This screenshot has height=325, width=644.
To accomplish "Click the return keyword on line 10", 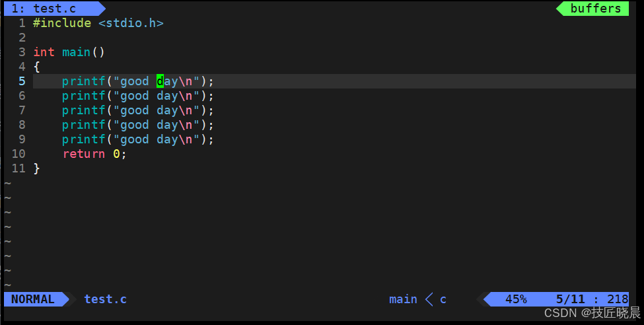I will [x=84, y=154].
